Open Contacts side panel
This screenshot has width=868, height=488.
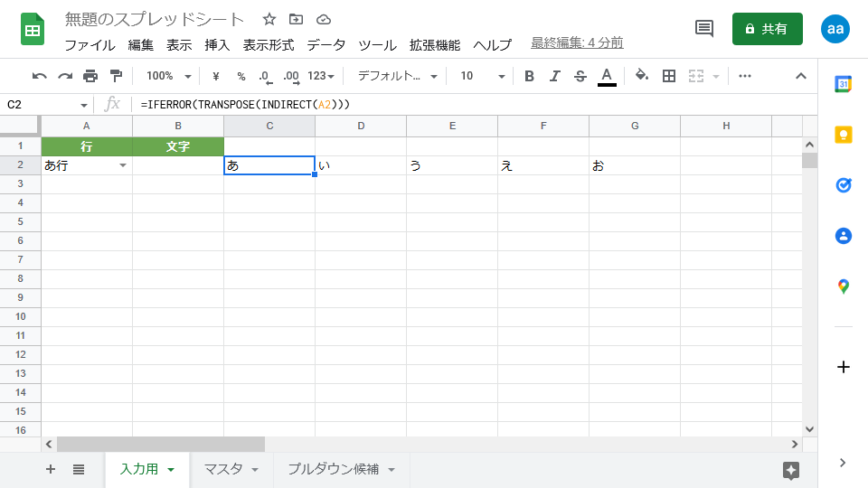tap(843, 236)
